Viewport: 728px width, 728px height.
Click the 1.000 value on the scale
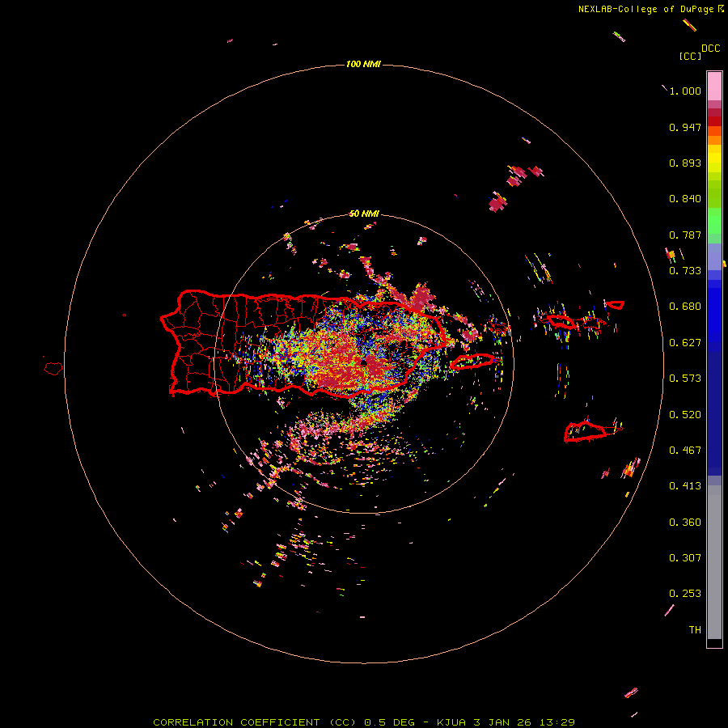point(685,91)
